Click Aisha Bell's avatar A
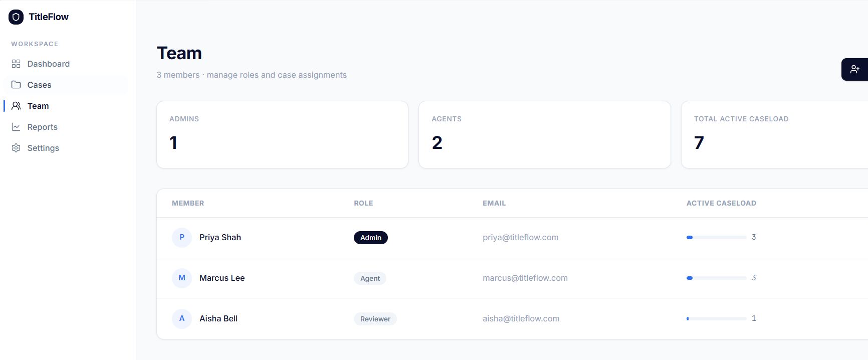Image resolution: width=868 pixels, height=360 pixels. 182,318
